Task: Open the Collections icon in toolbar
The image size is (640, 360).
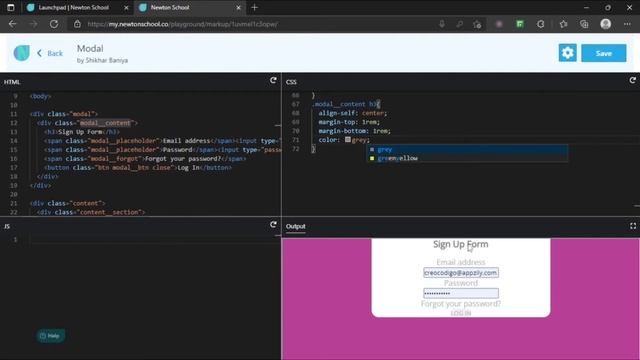Action: coord(584,24)
